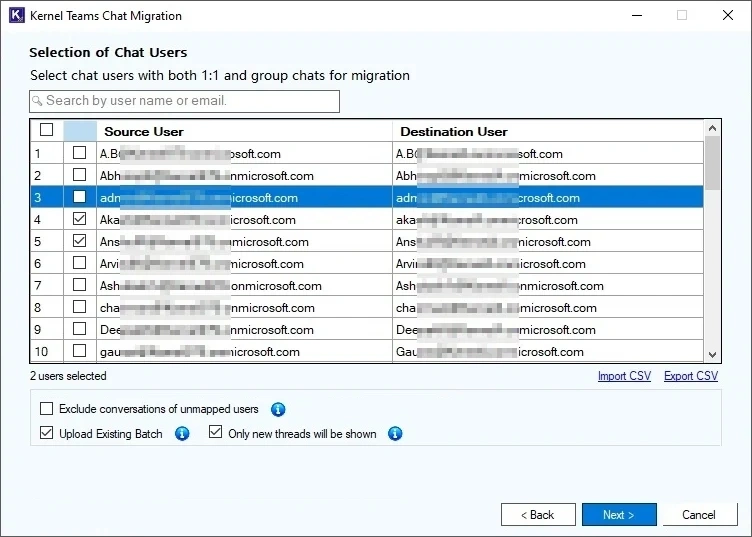Open info icon beside Upload Existing Batch
The height and width of the screenshot is (537, 752).
pyautogui.click(x=182, y=434)
